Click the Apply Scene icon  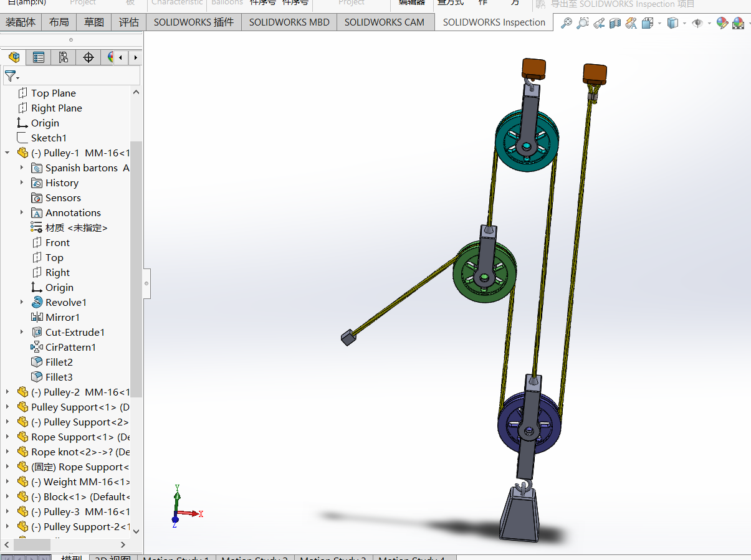[738, 23]
